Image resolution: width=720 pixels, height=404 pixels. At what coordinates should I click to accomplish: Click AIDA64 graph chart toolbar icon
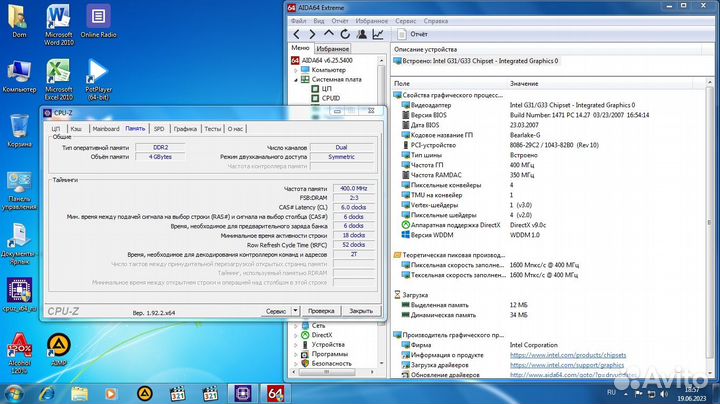(x=378, y=34)
